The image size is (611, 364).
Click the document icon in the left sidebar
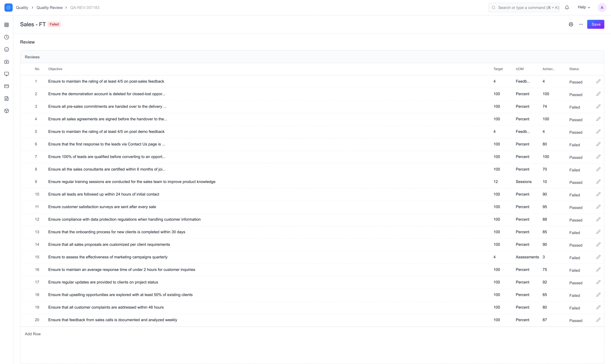[x=7, y=98]
